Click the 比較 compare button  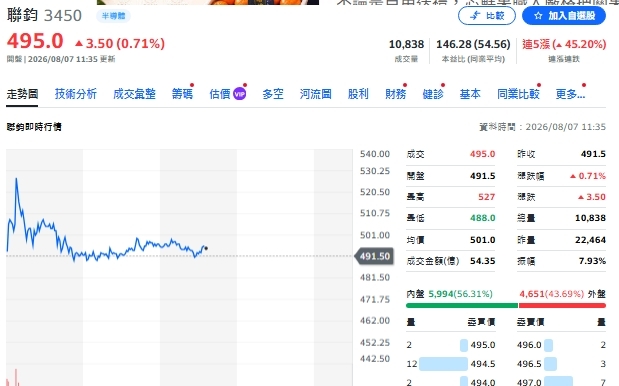486,16
